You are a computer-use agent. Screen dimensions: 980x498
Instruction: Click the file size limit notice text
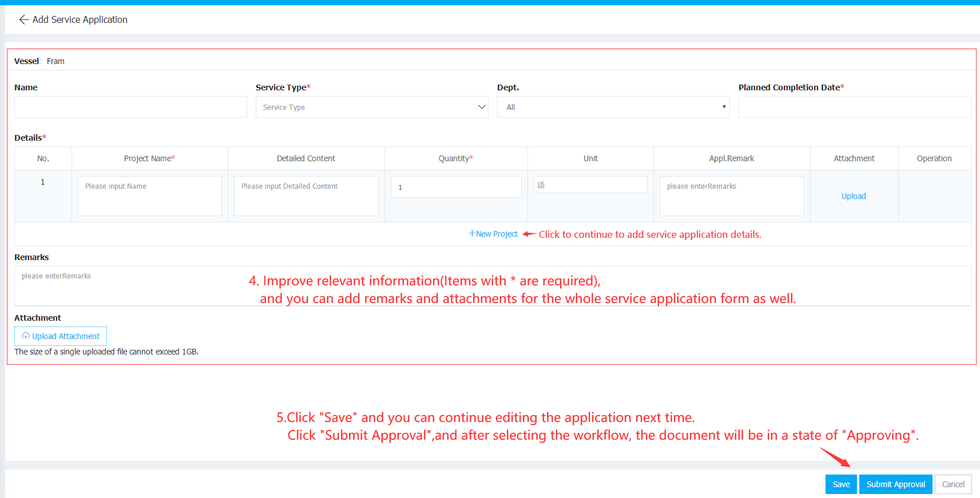pos(106,352)
